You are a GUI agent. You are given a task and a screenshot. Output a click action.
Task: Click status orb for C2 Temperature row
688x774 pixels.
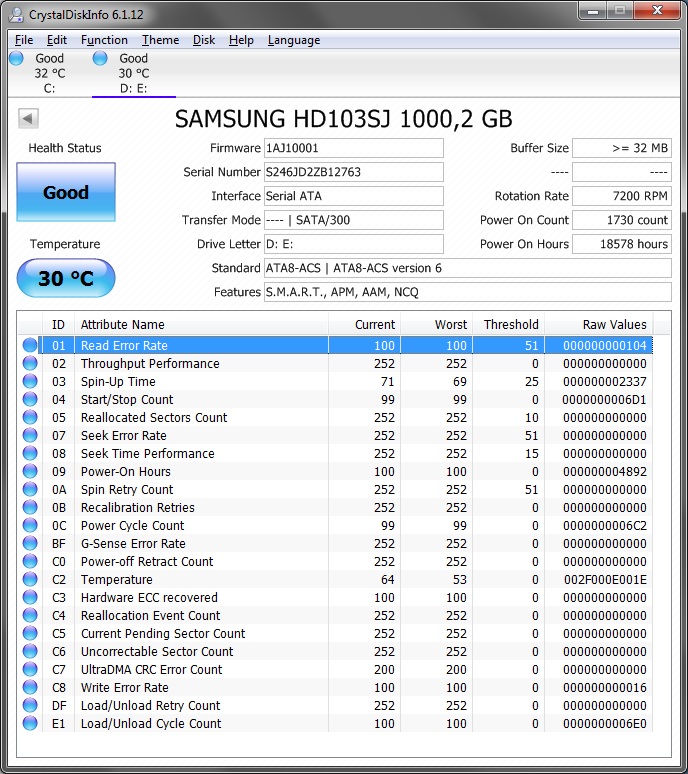click(30, 579)
